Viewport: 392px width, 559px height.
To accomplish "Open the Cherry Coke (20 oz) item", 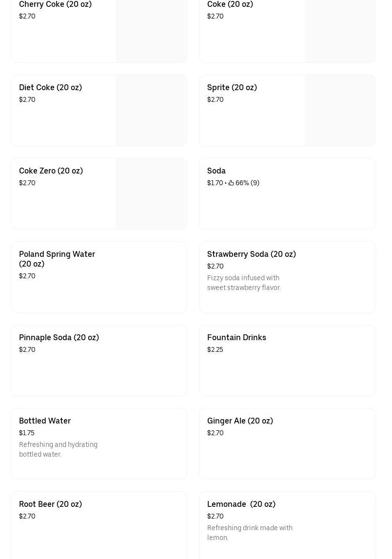I will point(55,4).
